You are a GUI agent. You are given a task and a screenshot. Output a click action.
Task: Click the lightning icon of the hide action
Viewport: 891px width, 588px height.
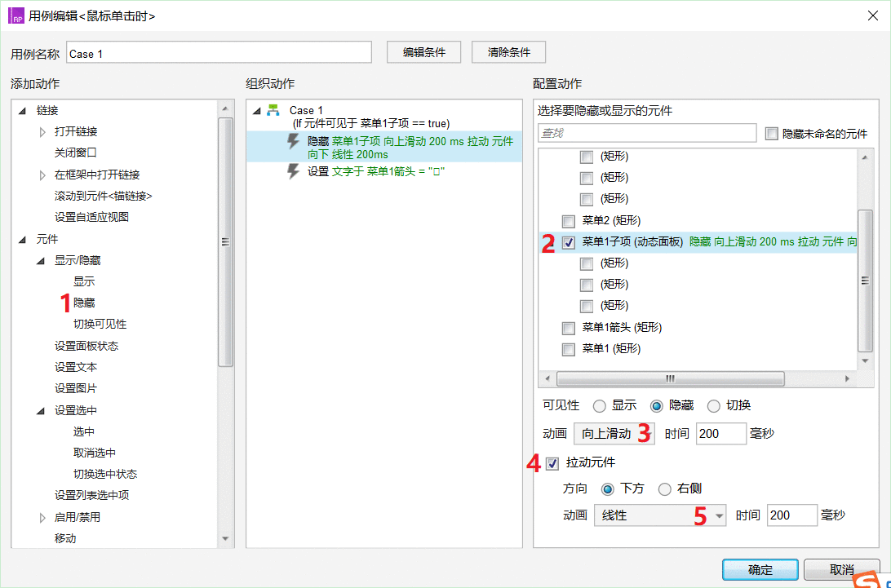click(294, 142)
